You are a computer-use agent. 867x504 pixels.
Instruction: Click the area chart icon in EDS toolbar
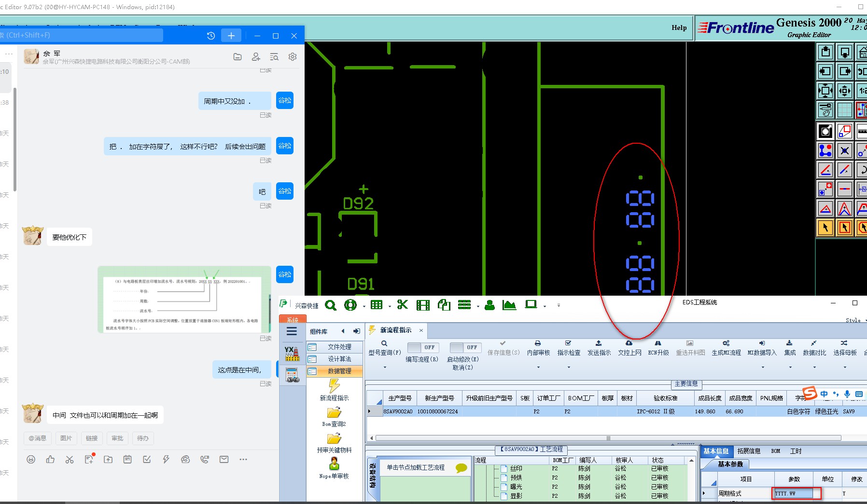(x=509, y=305)
